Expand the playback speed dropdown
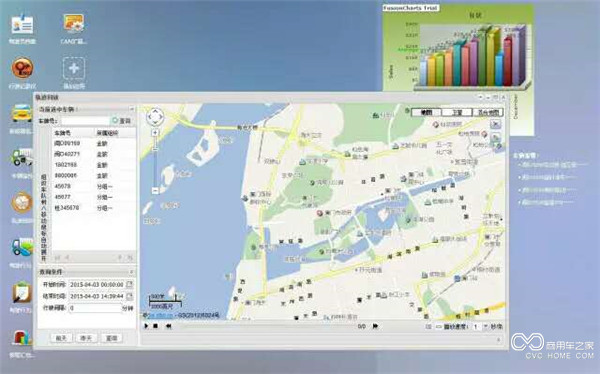The height and width of the screenshot is (374, 600). pos(486,327)
